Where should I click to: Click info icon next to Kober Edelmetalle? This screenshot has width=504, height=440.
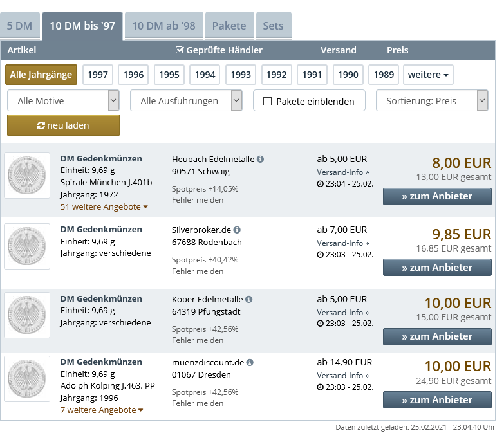(x=249, y=300)
